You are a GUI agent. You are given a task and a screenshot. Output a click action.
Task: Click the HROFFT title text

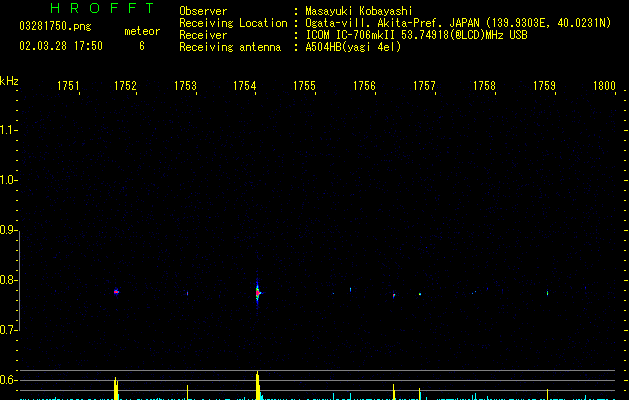coord(103,8)
